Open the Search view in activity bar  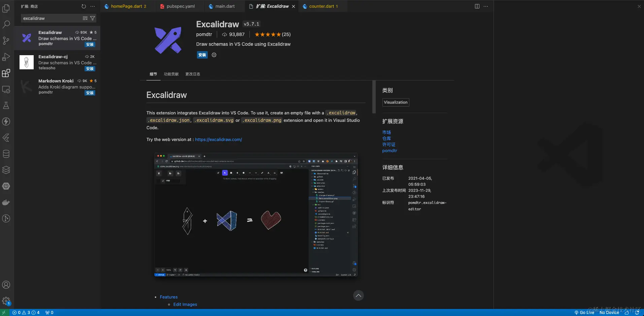(x=6, y=24)
